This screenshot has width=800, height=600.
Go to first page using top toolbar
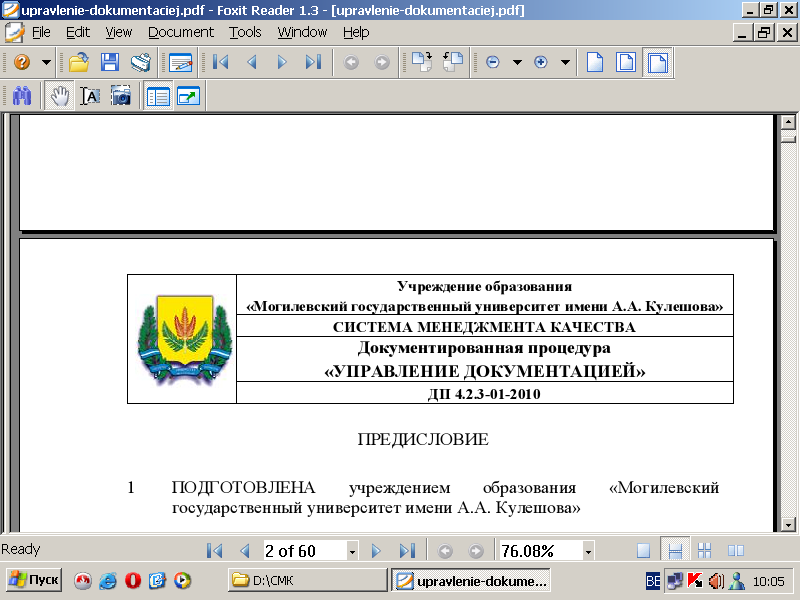click(x=221, y=62)
